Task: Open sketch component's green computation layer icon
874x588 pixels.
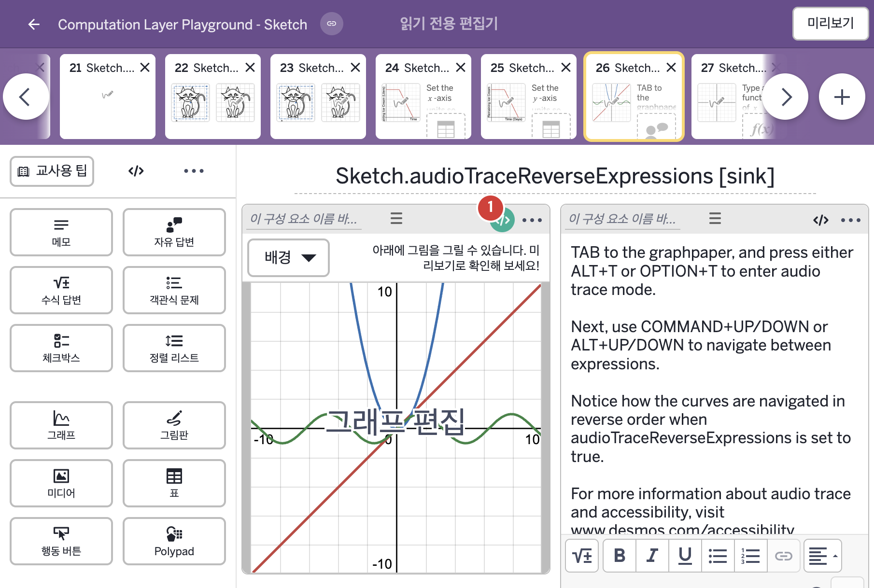Action: [502, 220]
